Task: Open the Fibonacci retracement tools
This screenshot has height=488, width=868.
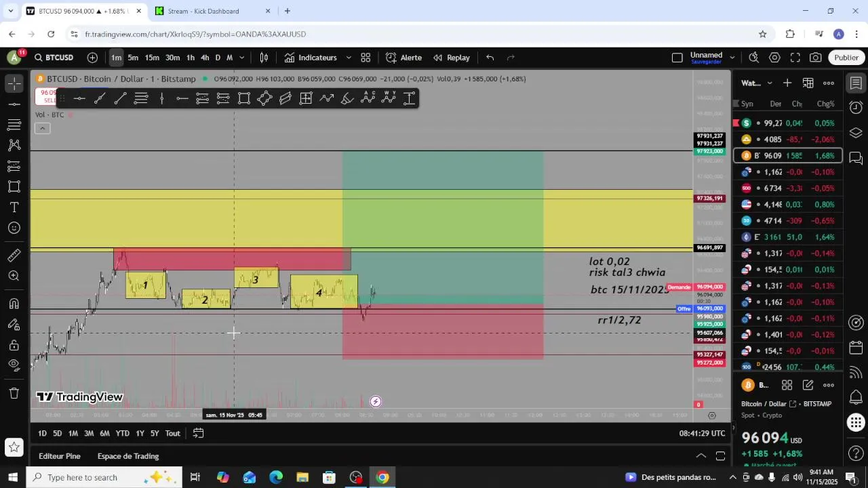Action: tap(14, 125)
